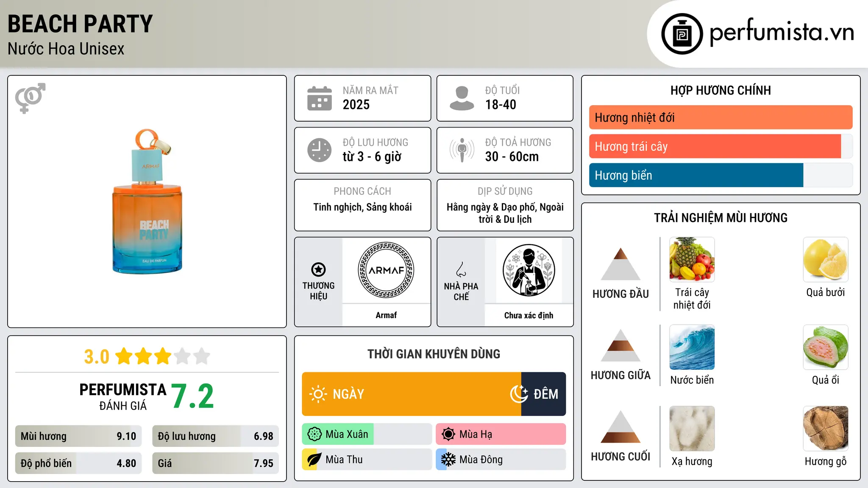Select the Nước biển ocean wave thumbnail

click(692, 347)
